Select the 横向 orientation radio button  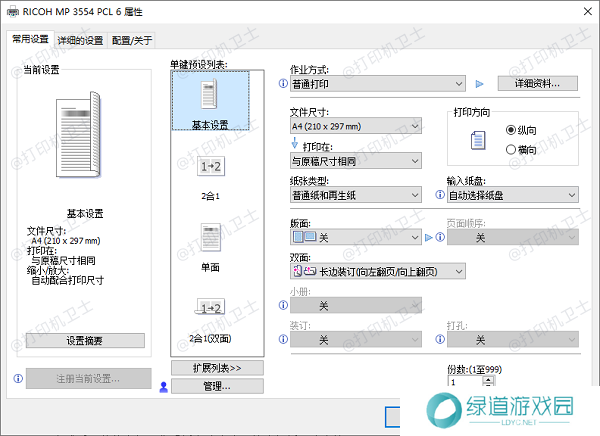[x=511, y=149]
